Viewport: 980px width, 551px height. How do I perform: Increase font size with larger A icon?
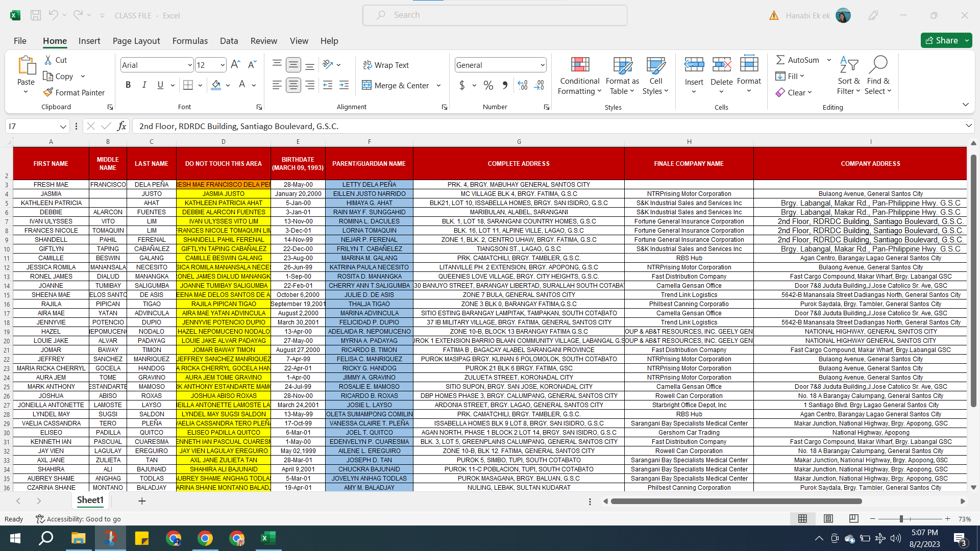coord(235,65)
